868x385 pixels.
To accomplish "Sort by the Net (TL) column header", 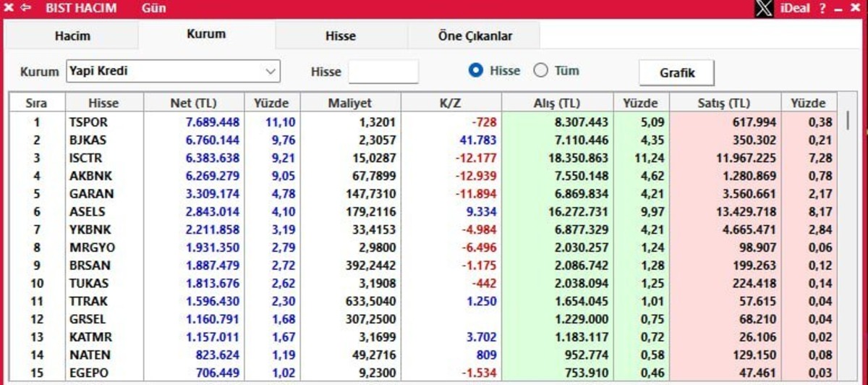I will point(193,103).
